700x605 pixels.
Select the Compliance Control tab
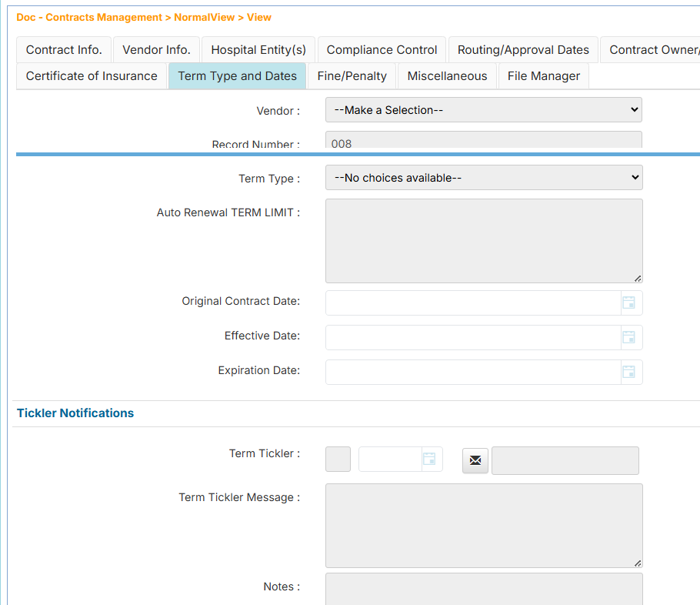click(382, 50)
